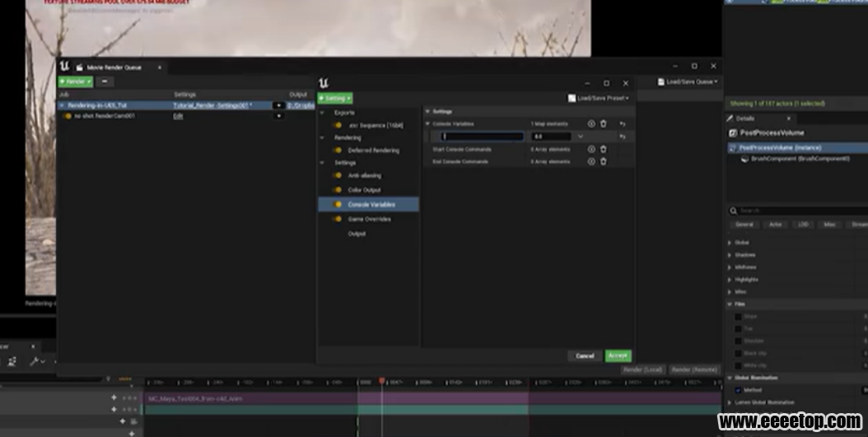The image size is (868, 437).
Task: Click the Load/Save Preset page icon
Action: (x=572, y=98)
